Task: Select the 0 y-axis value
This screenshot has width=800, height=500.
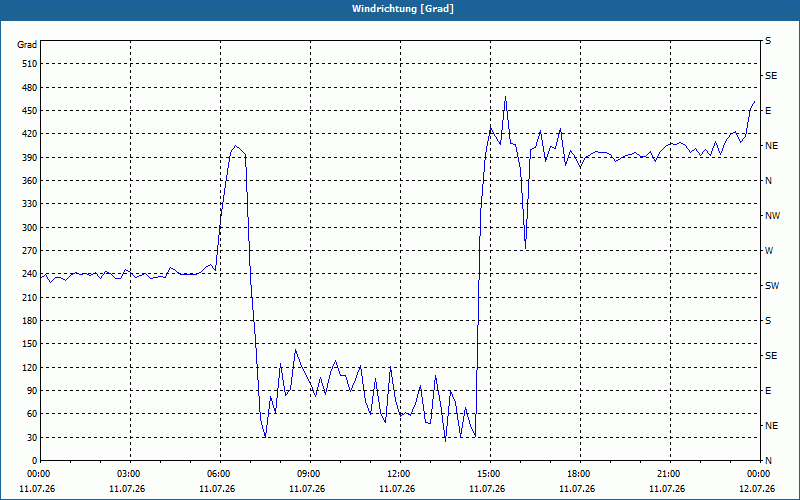Action: pos(35,461)
